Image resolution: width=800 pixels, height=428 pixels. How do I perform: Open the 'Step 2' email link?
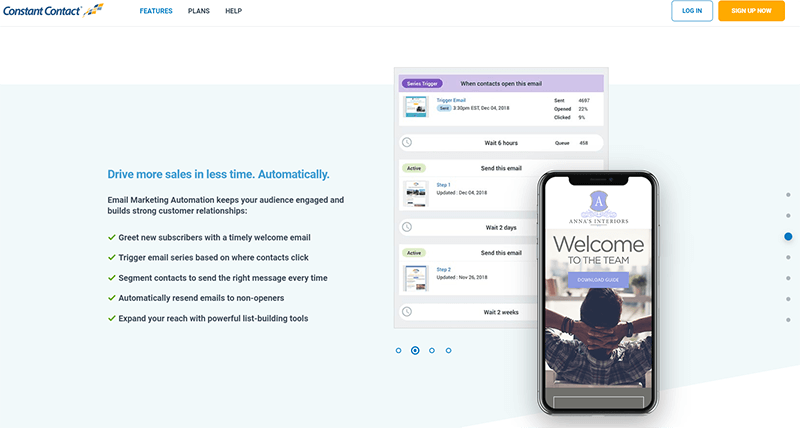pos(443,269)
